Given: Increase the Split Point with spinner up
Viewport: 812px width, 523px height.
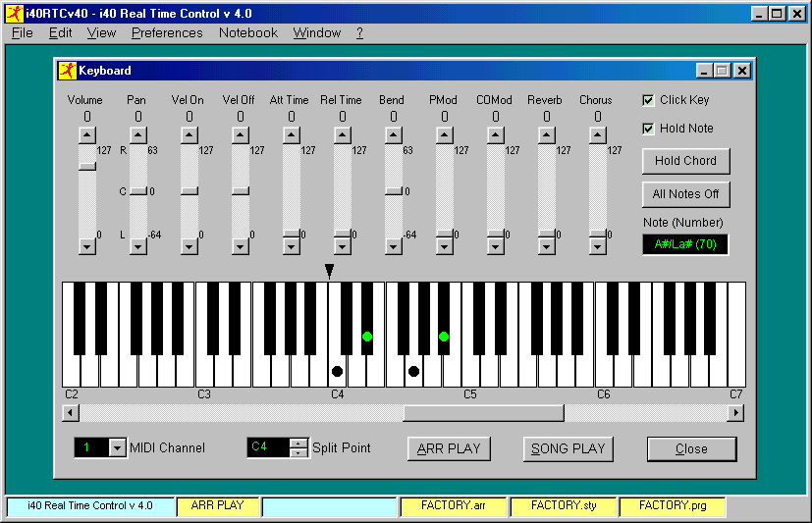Looking at the screenshot, I should click(299, 443).
